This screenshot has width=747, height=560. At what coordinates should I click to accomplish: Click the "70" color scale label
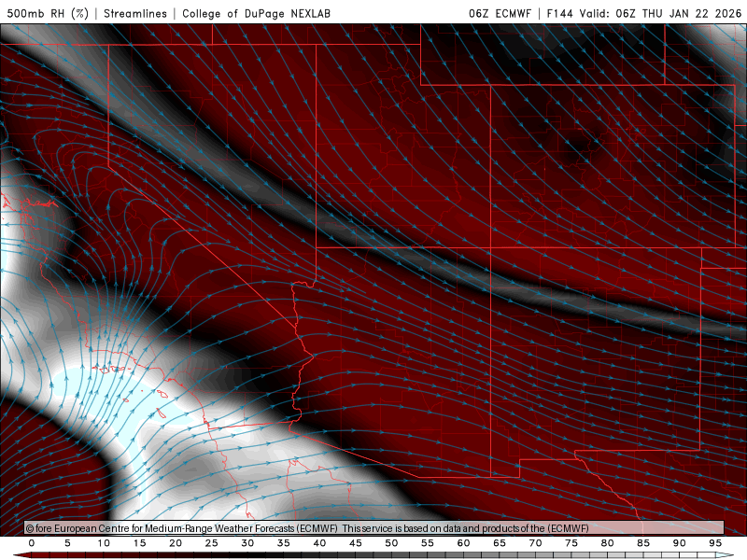(535, 543)
